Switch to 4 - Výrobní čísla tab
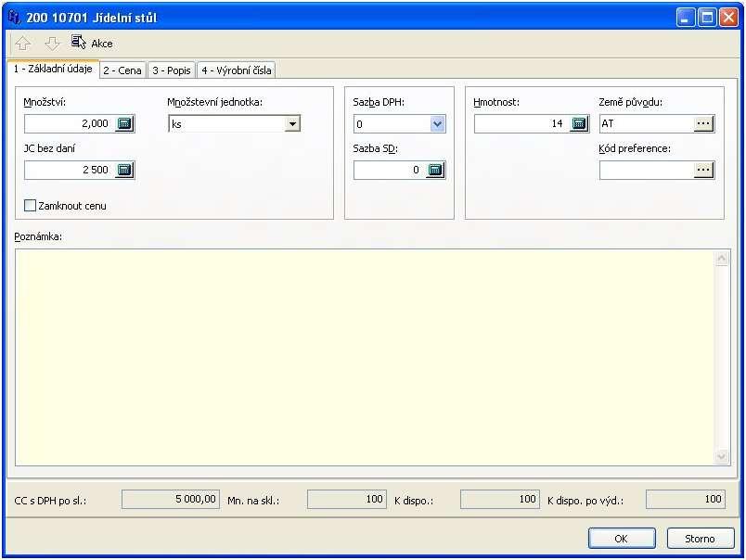This screenshot has width=746, height=560. click(x=236, y=70)
